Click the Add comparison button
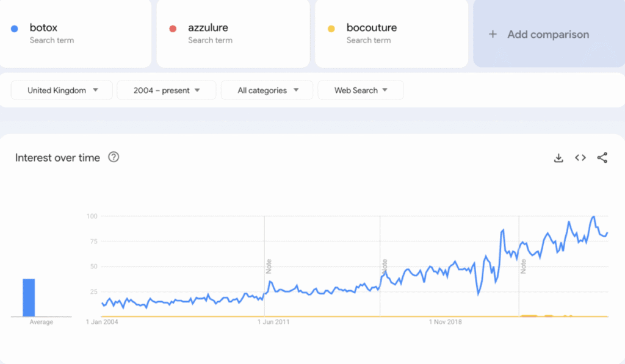Image resolution: width=625 pixels, height=364 pixels. (548, 35)
